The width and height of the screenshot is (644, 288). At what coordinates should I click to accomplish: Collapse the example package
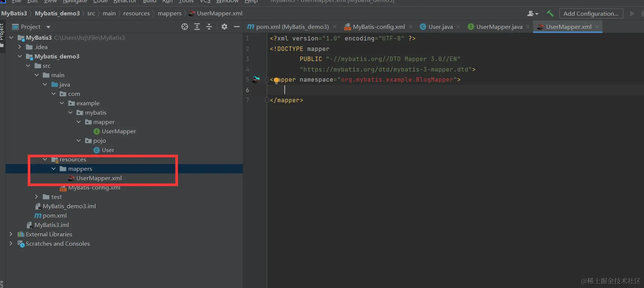click(x=62, y=103)
